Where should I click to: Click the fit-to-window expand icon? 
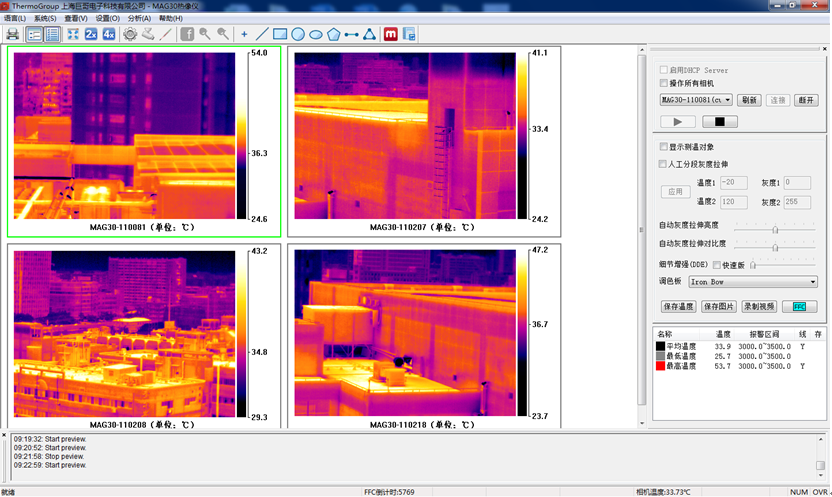pyautogui.click(x=73, y=34)
